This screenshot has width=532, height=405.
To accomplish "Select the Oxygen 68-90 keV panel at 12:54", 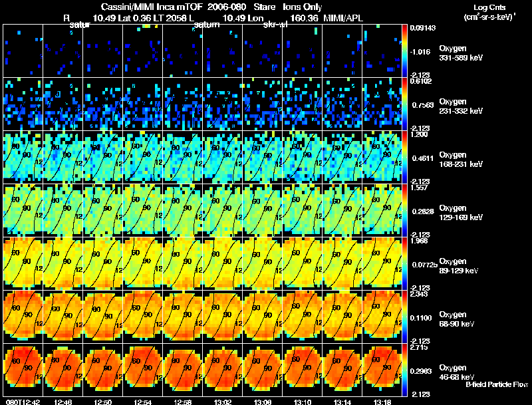I will click(x=143, y=317).
